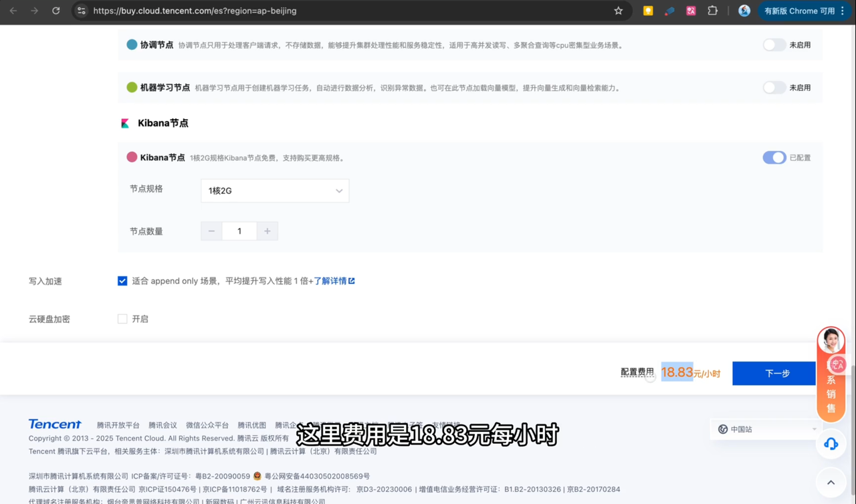Image resolution: width=856 pixels, height=504 pixels.
Task: Click the 18.83元/小时 price
Action: (x=690, y=372)
